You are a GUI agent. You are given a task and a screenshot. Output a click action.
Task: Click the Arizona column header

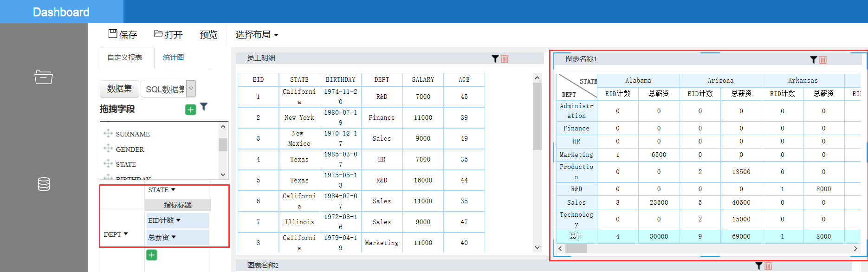[721, 81]
